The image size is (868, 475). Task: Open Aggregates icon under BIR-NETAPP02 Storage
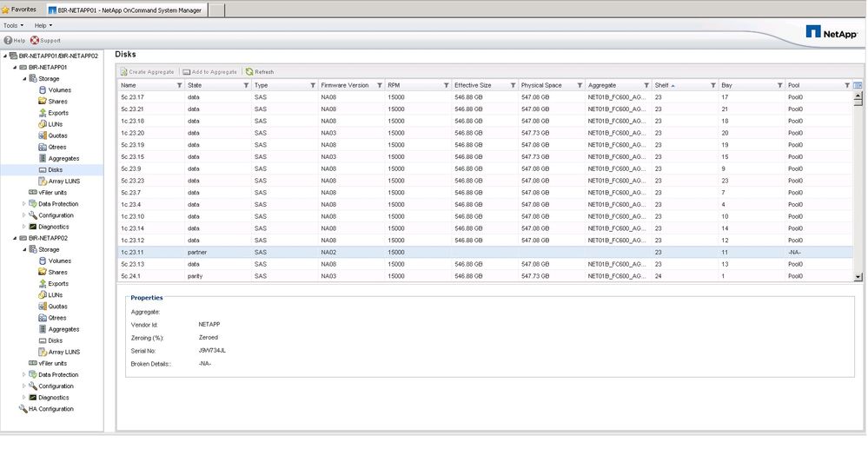pos(43,329)
